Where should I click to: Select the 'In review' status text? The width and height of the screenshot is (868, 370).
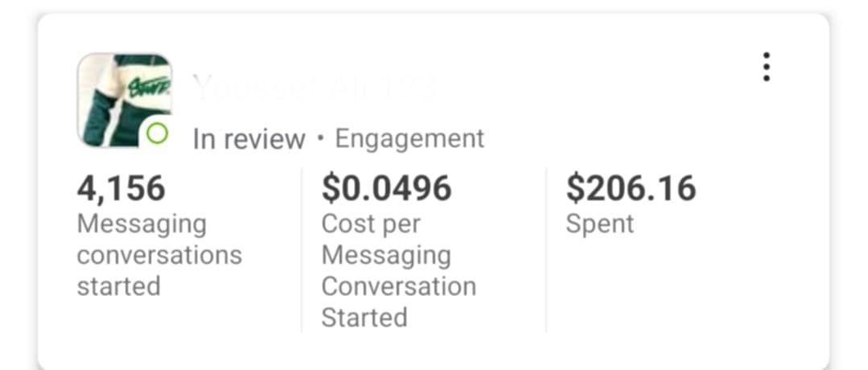249,139
